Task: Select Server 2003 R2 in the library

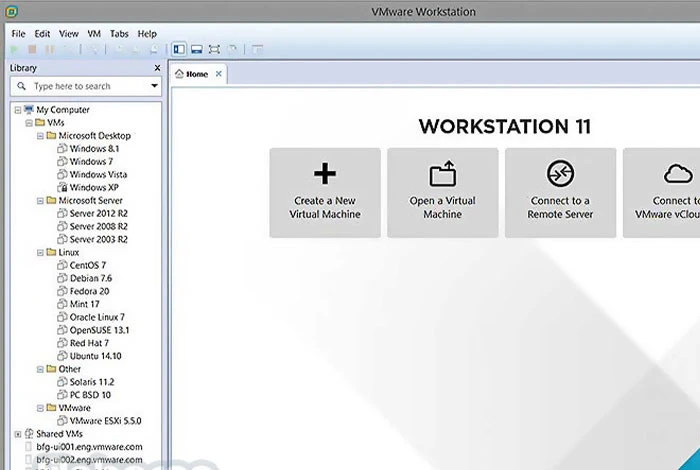Action: (x=93, y=239)
